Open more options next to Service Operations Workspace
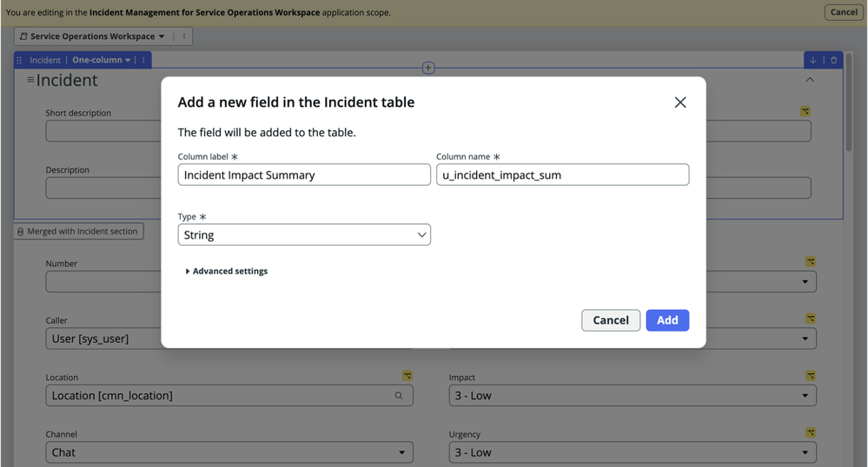Screen dimensions: 868x467 184,36
